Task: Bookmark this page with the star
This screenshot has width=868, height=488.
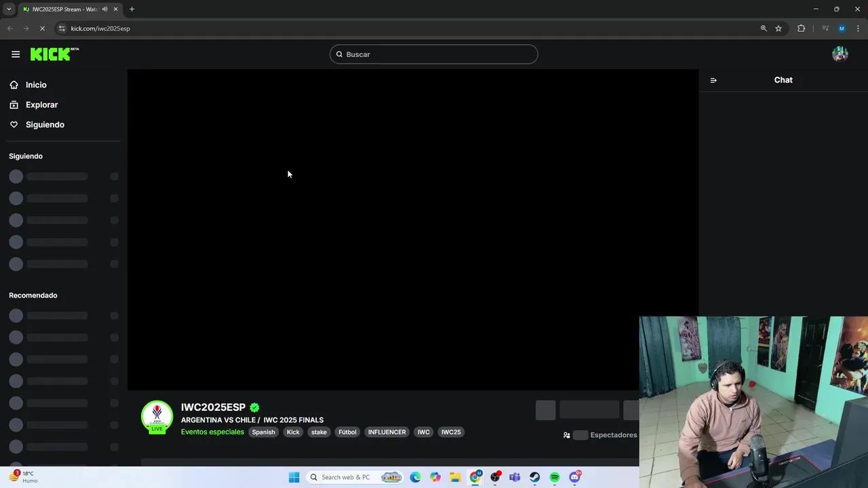Action: 778,28
